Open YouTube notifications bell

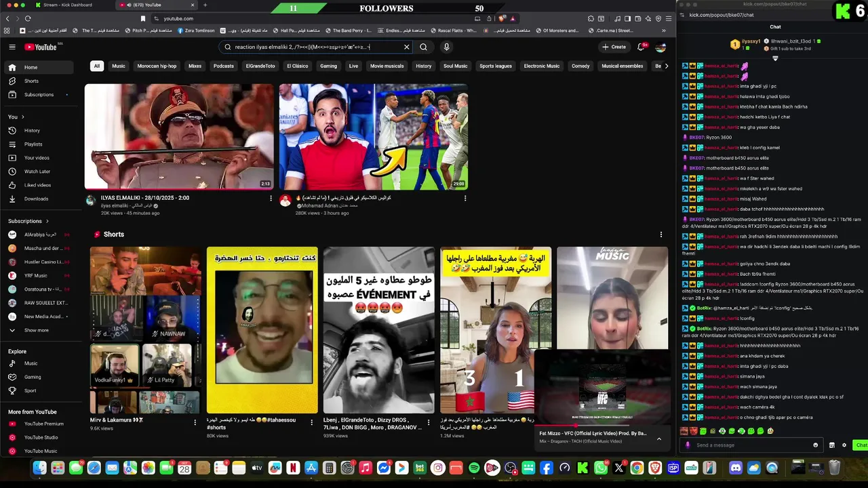click(x=641, y=47)
